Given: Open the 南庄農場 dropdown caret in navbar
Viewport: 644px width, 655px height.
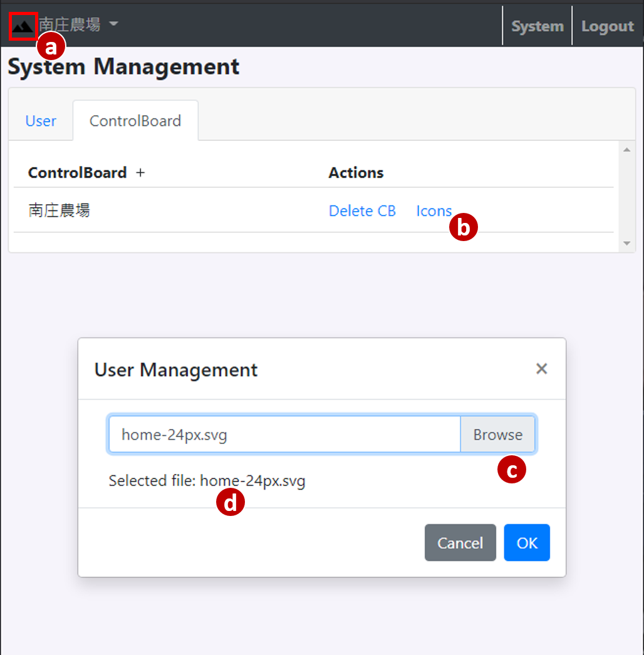Looking at the screenshot, I should coord(113,24).
